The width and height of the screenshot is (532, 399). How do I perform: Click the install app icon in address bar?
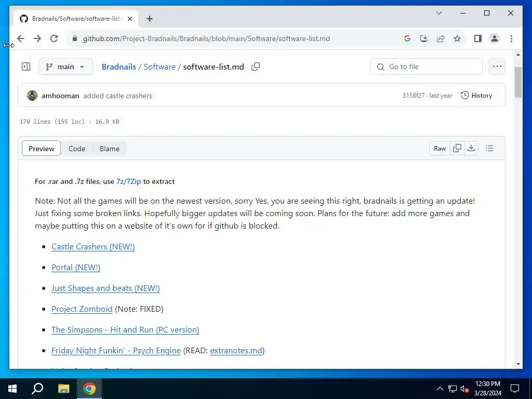coord(424,38)
